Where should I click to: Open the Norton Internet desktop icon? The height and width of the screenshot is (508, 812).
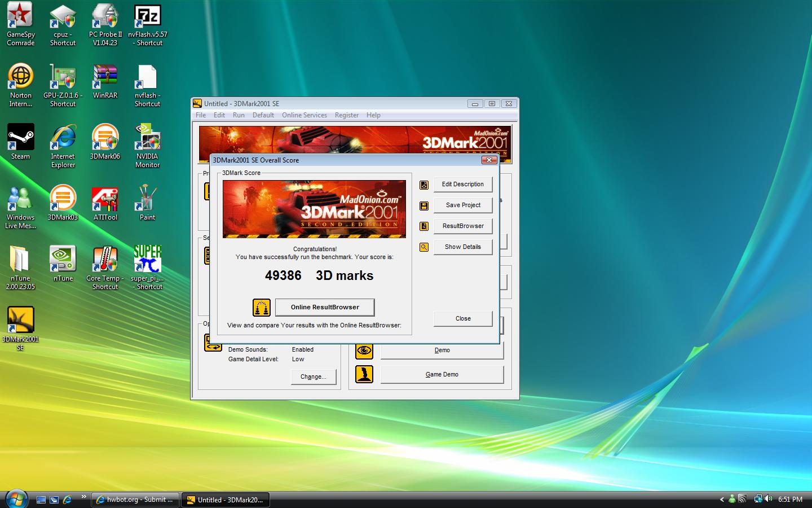(x=20, y=85)
